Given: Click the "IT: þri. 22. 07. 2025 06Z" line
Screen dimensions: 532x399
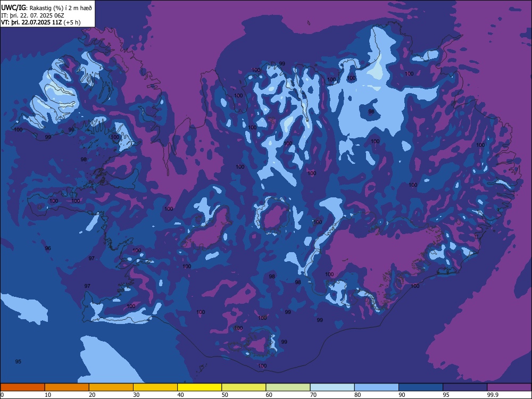Looking at the screenshot, I should click(x=32, y=15).
